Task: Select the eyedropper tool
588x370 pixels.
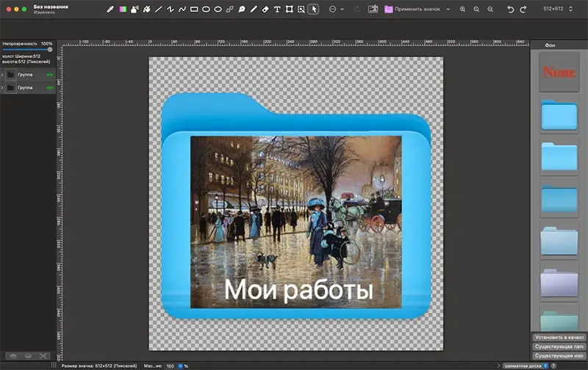Action: [x=110, y=10]
